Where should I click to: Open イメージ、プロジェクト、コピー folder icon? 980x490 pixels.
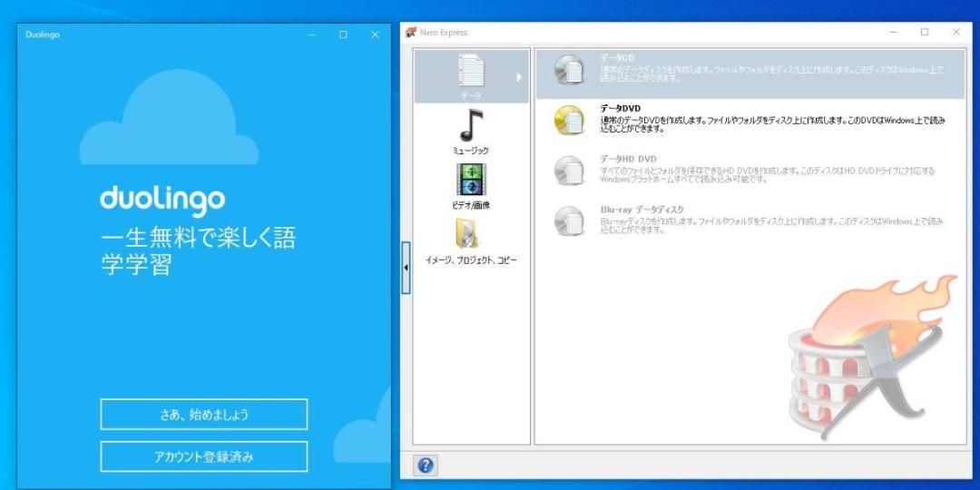pyautogui.click(x=467, y=234)
